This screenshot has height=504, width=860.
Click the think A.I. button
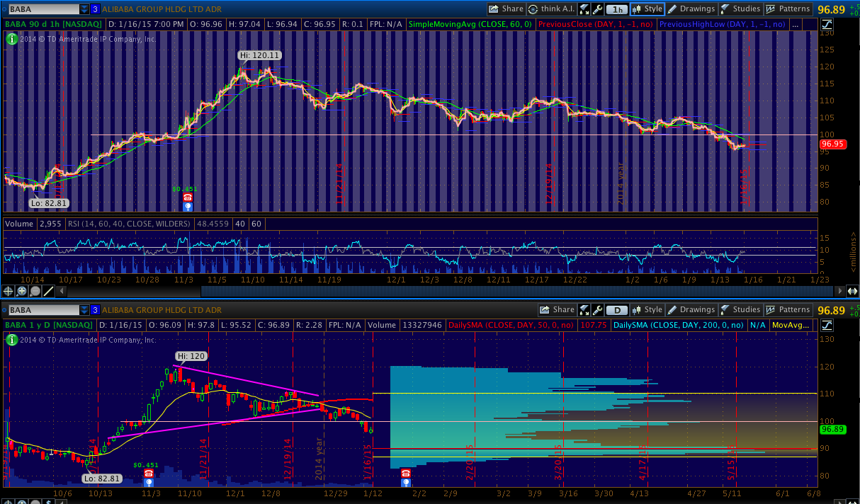[551, 9]
